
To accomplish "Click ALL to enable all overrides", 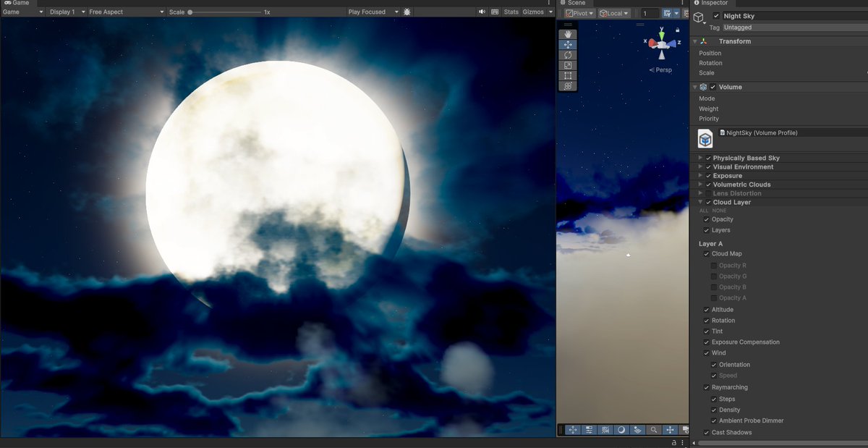I will pos(704,211).
